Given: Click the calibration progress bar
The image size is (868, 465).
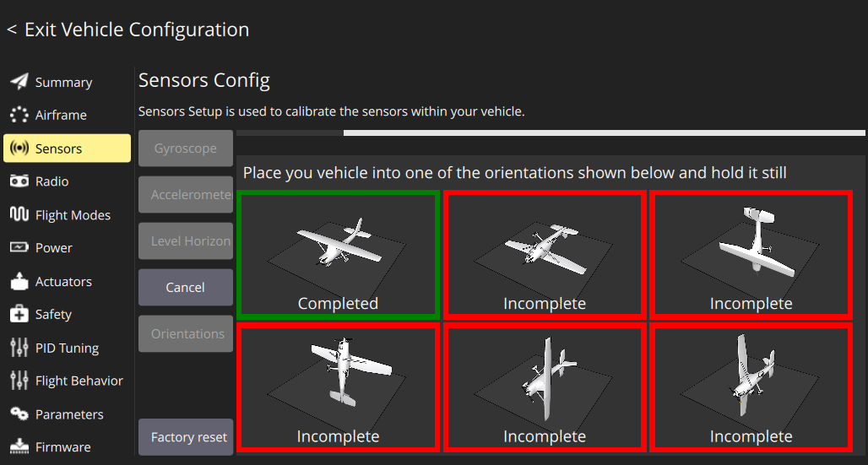Looking at the screenshot, I should [551, 132].
